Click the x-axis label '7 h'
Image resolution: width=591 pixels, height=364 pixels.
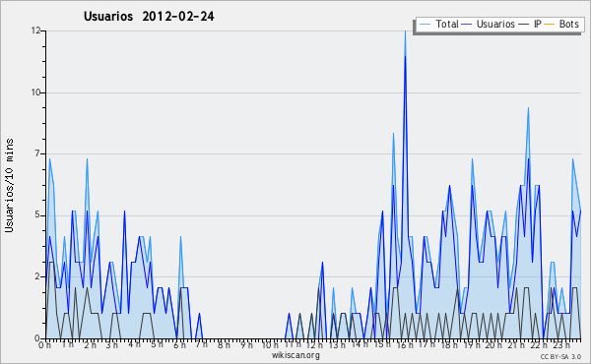201,344
